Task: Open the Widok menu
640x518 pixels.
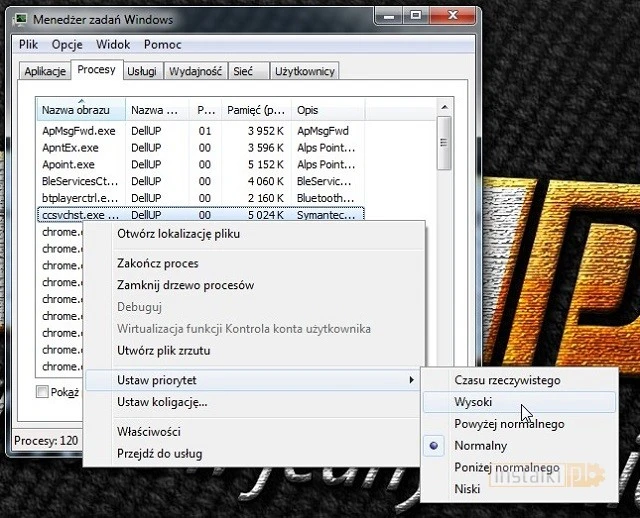Action: pyautogui.click(x=113, y=45)
